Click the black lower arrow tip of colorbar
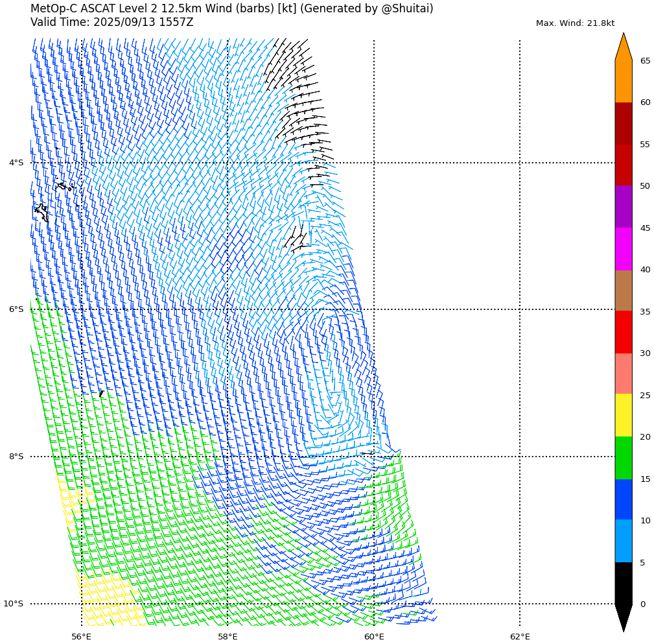Viewport: 654px width, 644px height. click(624, 618)
